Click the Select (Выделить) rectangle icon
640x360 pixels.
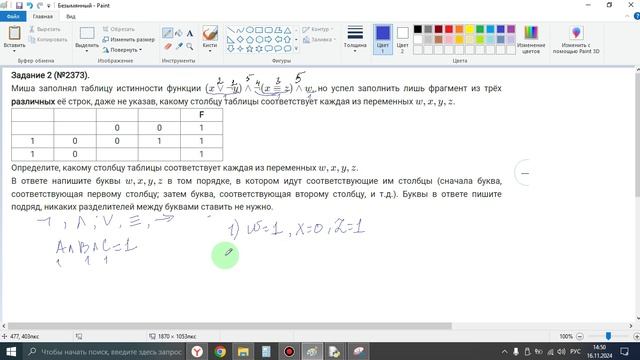pos(87,33)
